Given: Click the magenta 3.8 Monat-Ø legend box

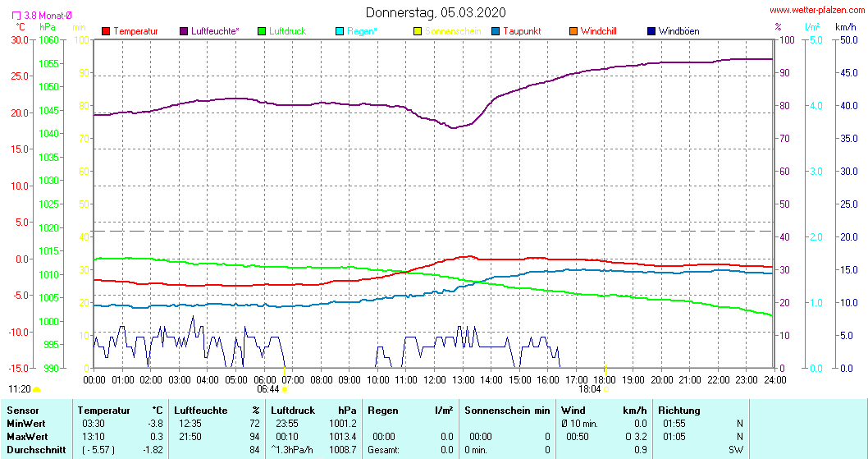Looking at the screenshot, I should 16,16.
